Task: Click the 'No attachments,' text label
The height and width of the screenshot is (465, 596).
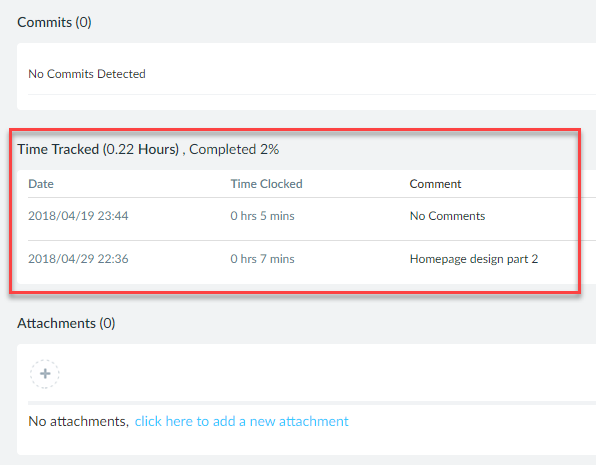Action: [x=79, y=421]
